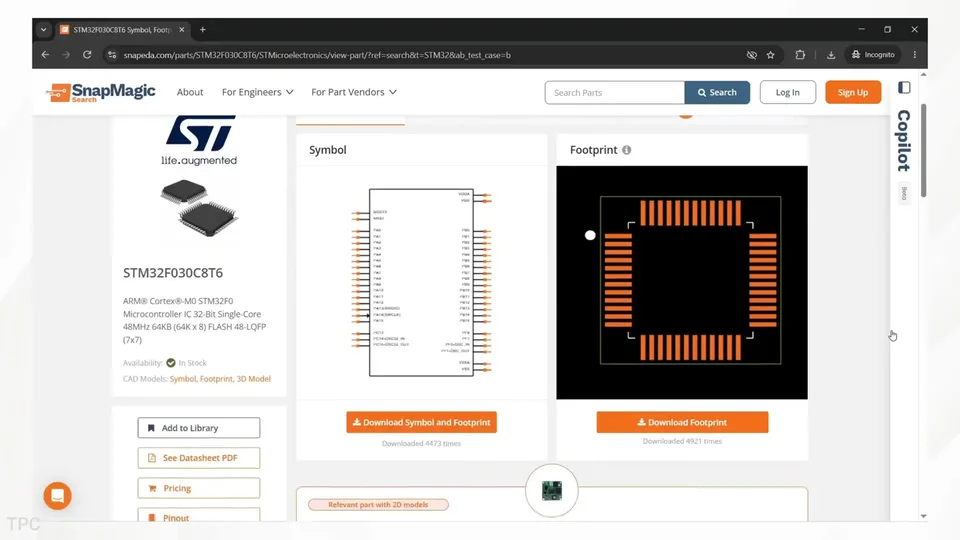Click the circular PCB board thumbnail

pyautogui.click(x=552, y=490)
